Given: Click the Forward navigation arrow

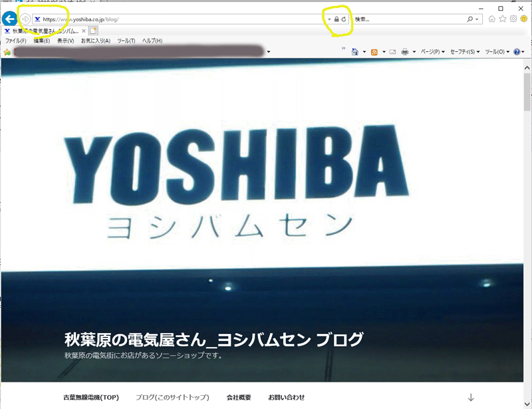Looking at the screenshot, I should [x=25, y=19].
